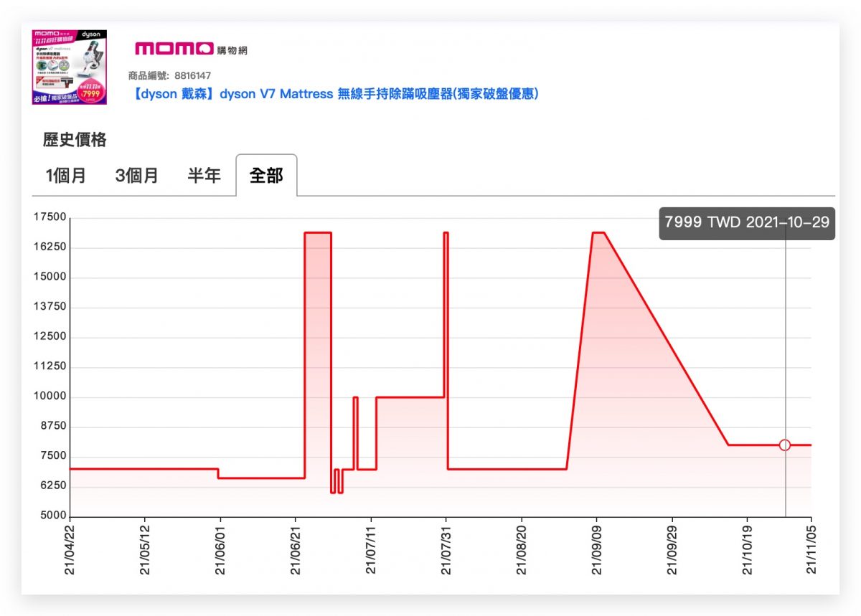Screen dimensions: 861x616
Task: Click the 21/07/31 date label
Action: [446, 549]
